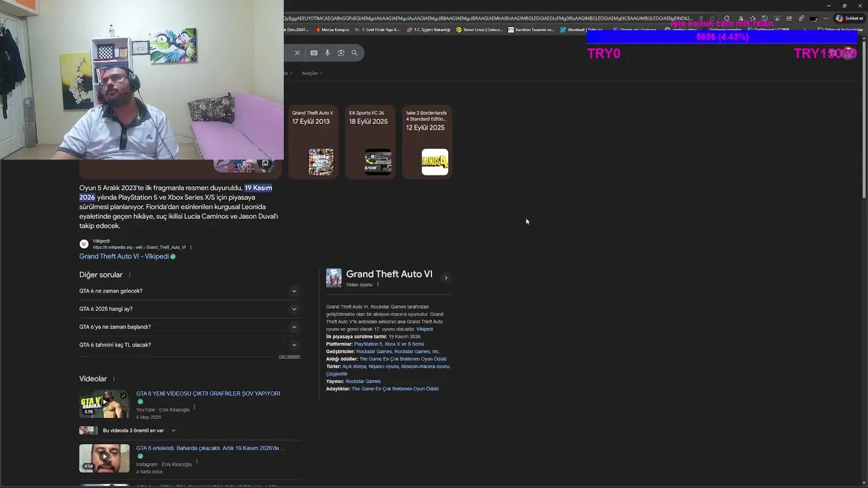
Task: Open the Sohbet et Copilot button
Action: click(849, 18)
